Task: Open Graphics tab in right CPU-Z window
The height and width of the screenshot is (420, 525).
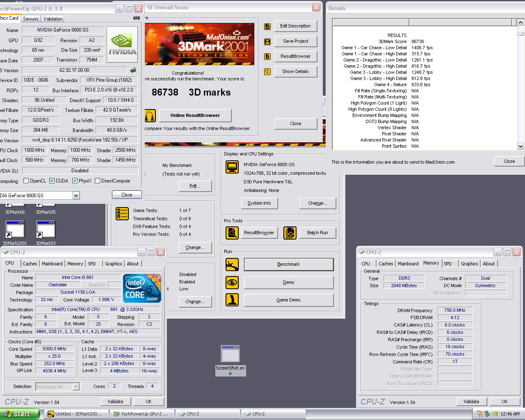Action: coord(469,264)
